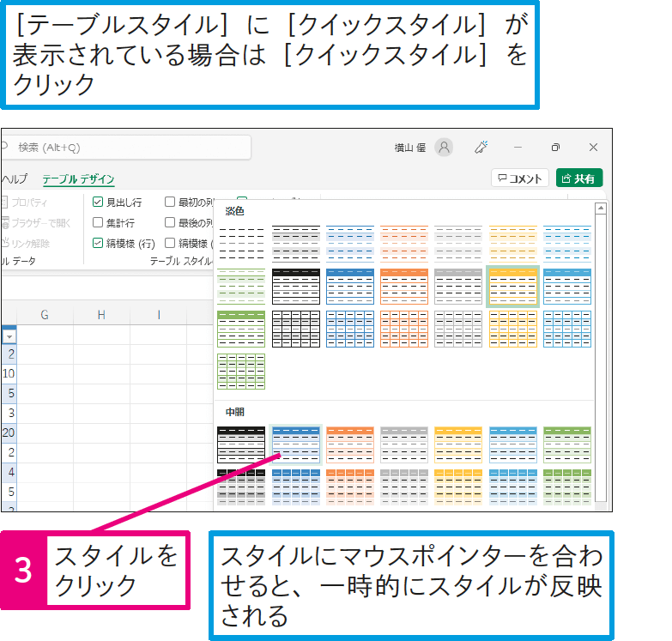Choose black gridded light table style
The image size is (672, 641).
click(x=296, y=329)
